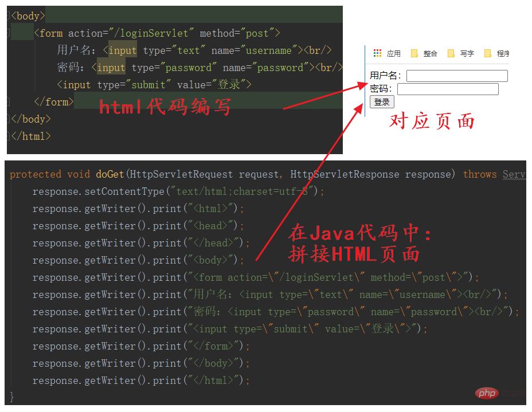
Task: Collapse the <form> tag fold marker
Action: point(9,33)
